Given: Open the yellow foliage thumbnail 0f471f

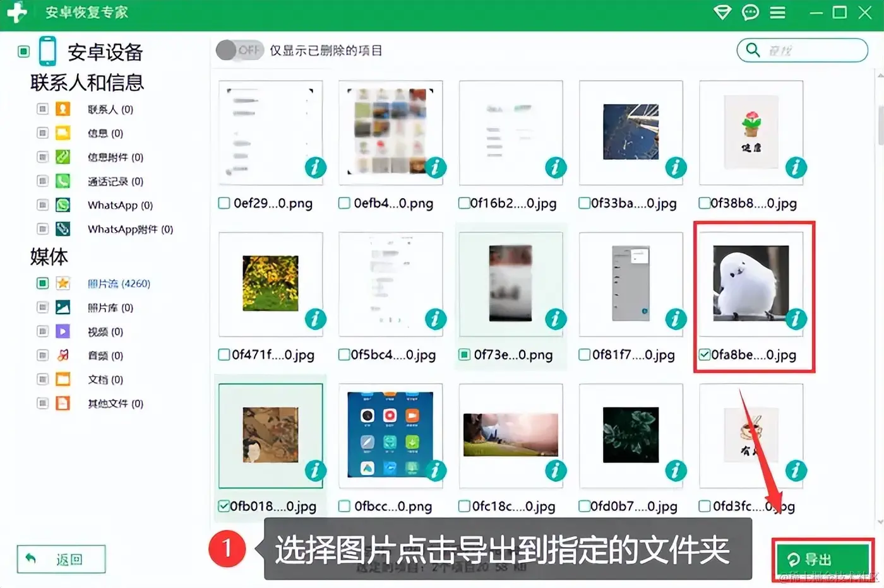Looking at the screenshot, I should (x=270, y=283).
